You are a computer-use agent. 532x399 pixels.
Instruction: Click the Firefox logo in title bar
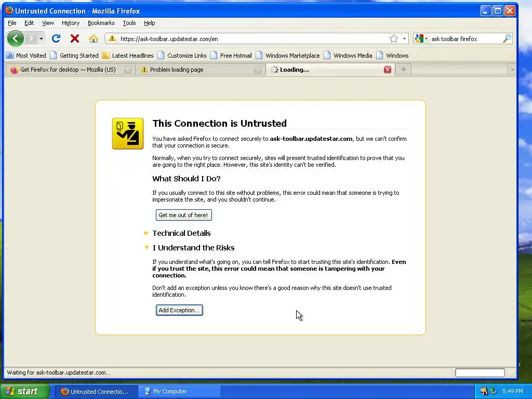9,10
